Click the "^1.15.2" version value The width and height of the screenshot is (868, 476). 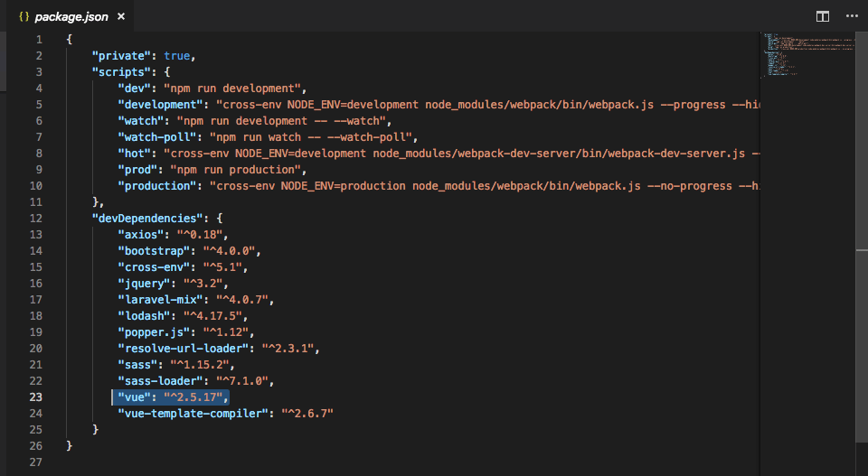coord(200,365)
